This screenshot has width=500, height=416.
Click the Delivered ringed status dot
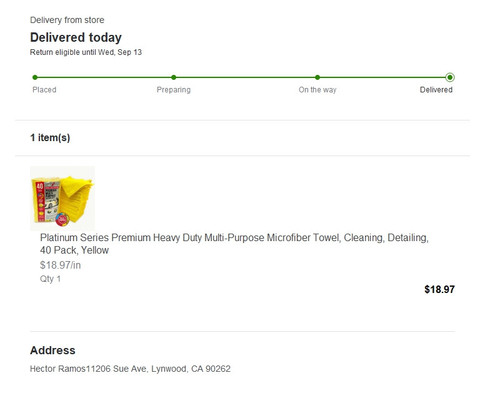click(450, 77)
